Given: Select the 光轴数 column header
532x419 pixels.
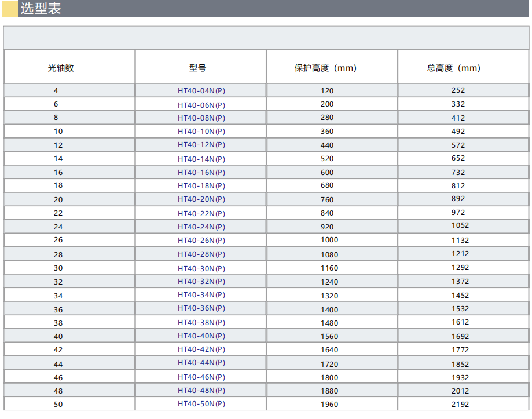Looking at the screenshot, I should [61, 68].
